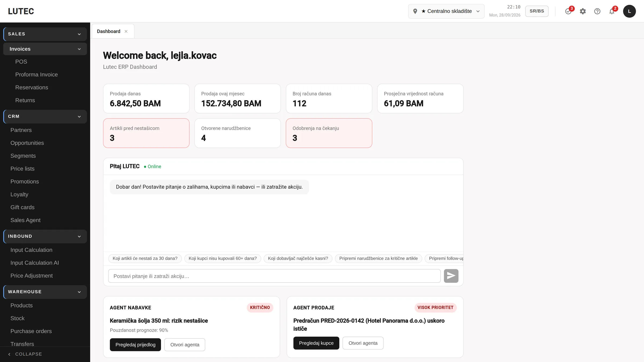This screenshot has width=644, height=362.
Task: Collapse the SALES section
Action: click(x=45, y=34)
